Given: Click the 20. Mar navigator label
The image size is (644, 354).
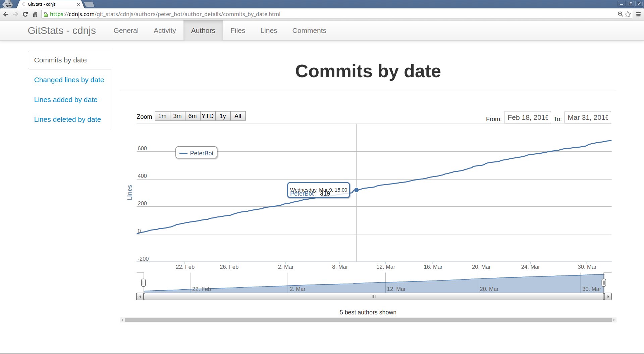Looking at the screenshot, I should point(489,289).
